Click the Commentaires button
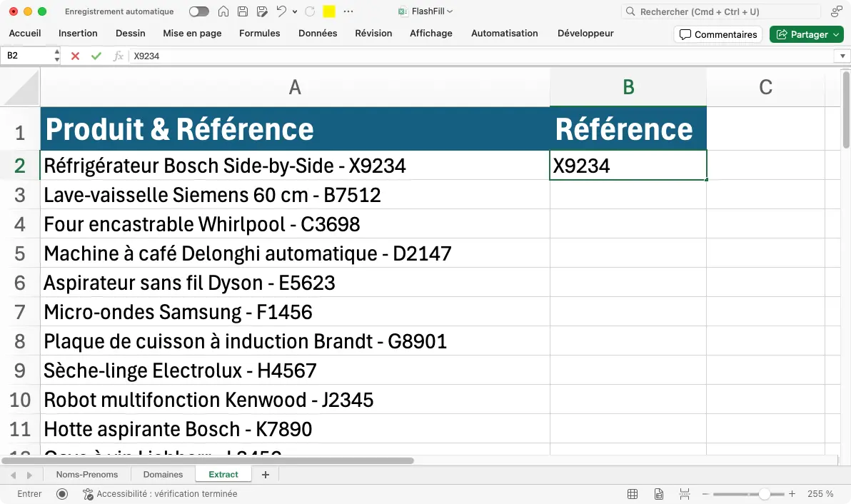The width and height of the screenshot is (851, 504). pos(718,34)
